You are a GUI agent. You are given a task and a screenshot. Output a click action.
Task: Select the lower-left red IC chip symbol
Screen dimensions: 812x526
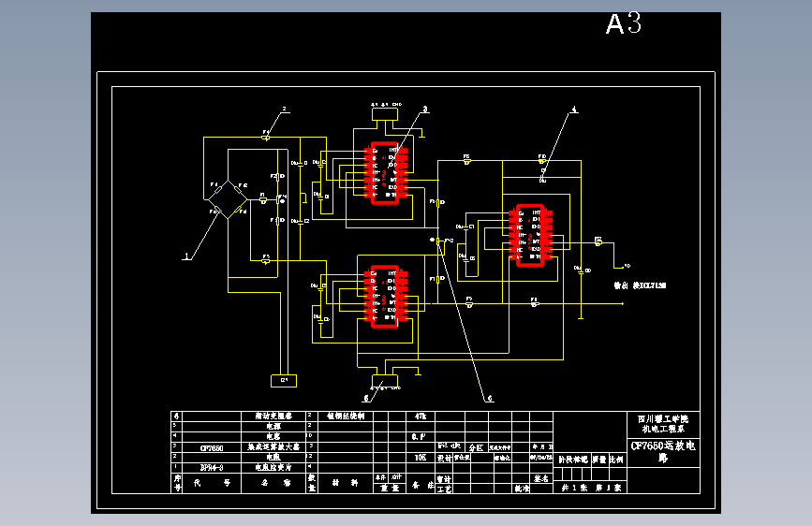tap(386, 297)
